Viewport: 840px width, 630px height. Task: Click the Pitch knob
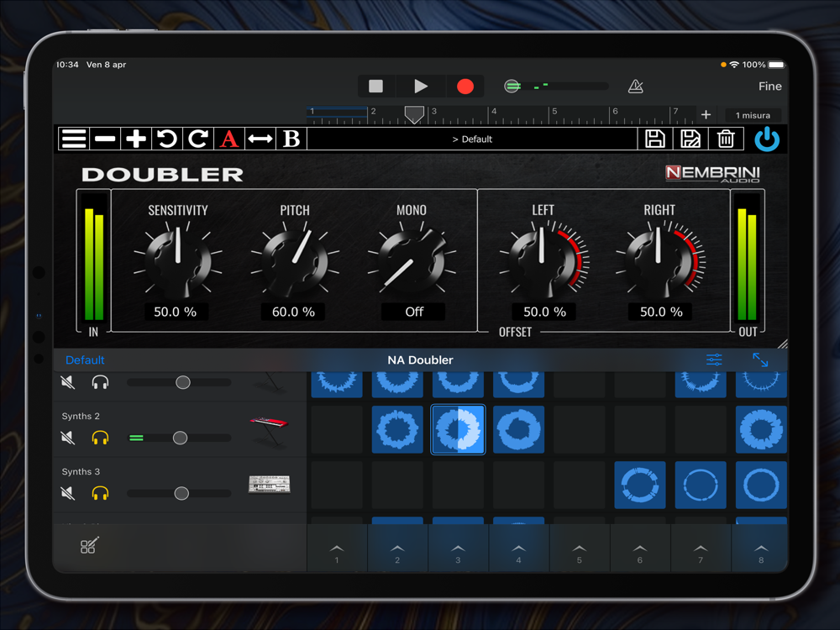coord(295,261)
